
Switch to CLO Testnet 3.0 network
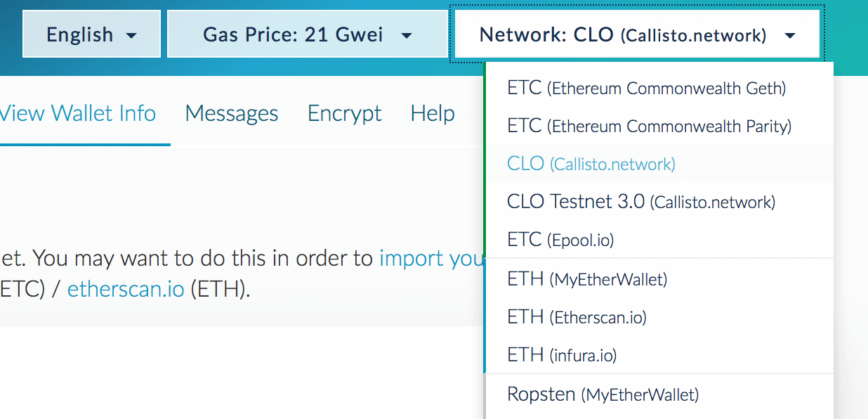(x=640, y=202)
